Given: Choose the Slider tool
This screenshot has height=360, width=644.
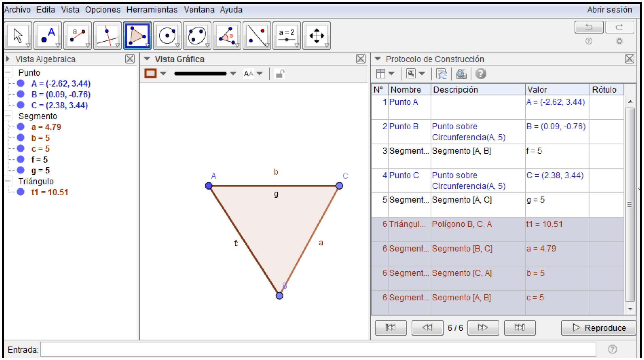Looking at the screenshot, I should pyautogui.click(x=286, y=36).
